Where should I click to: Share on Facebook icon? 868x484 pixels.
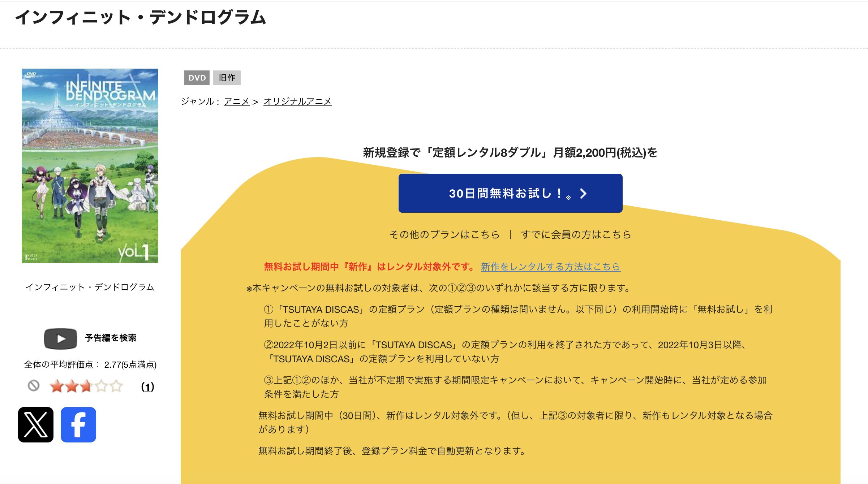tap(78, 425)
